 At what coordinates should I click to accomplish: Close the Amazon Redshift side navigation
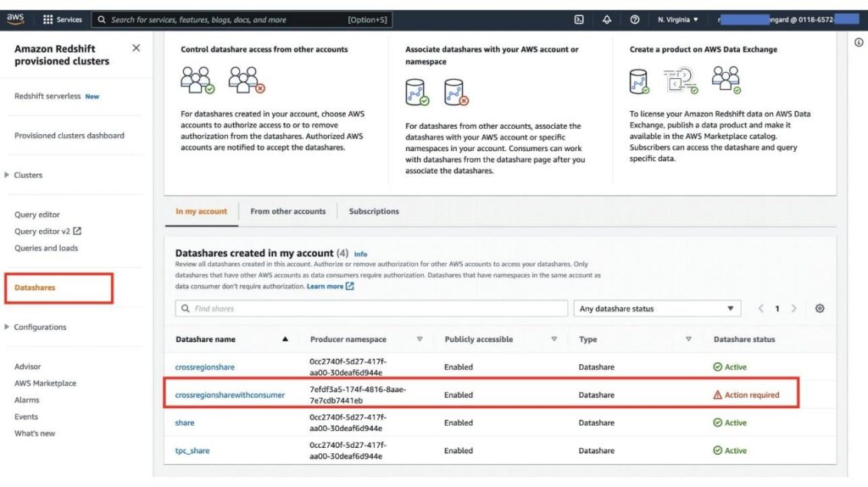pos(136,48)
